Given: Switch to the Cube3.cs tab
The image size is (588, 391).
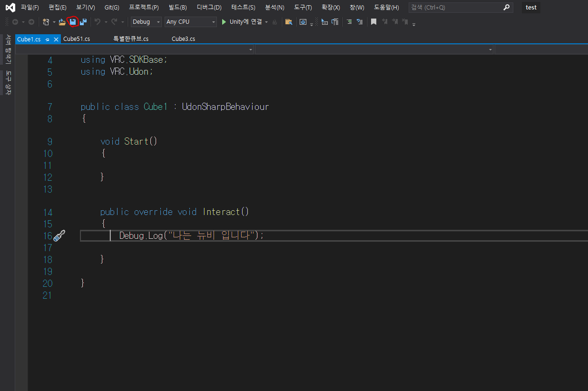Looking at the screenshot, I should coord(184,39).
